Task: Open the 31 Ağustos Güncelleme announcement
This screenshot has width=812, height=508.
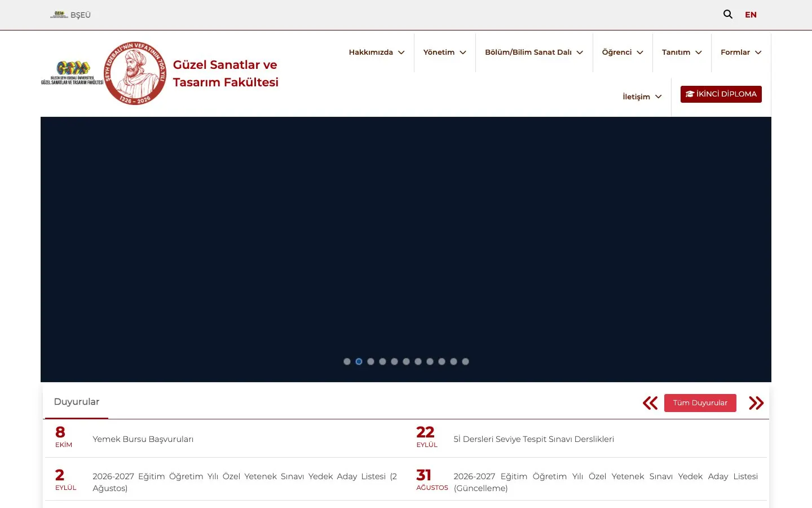Action: tap(606, 482)
